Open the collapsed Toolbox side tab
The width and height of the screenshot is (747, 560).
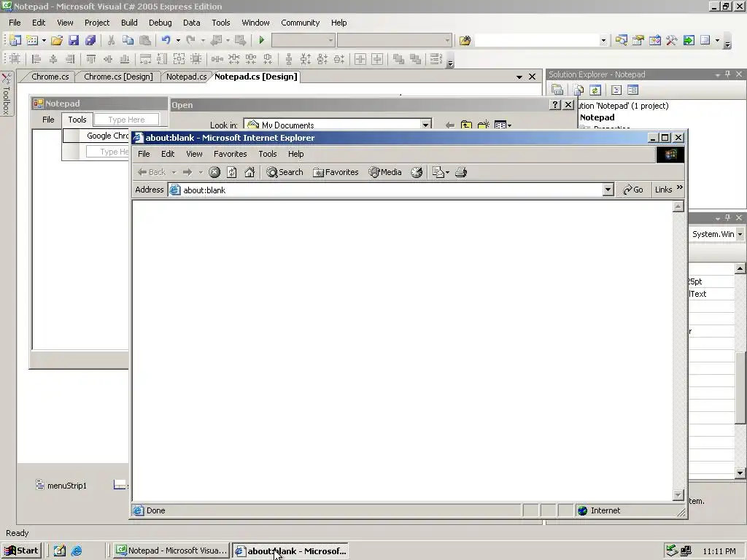[x=6, y=94]
